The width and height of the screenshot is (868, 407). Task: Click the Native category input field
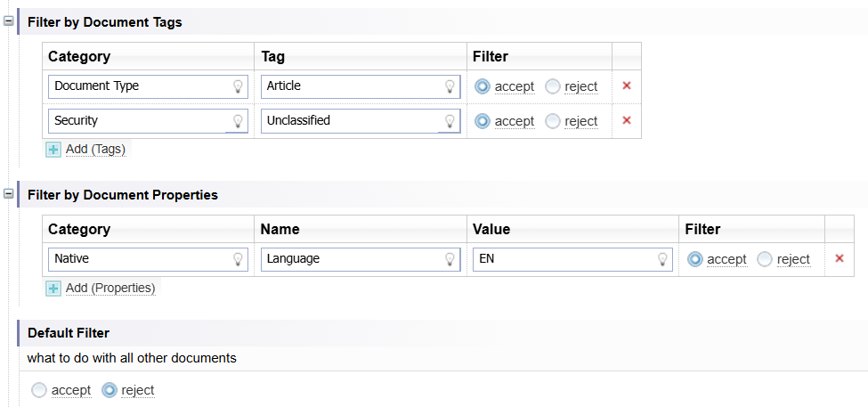point(138,259)
